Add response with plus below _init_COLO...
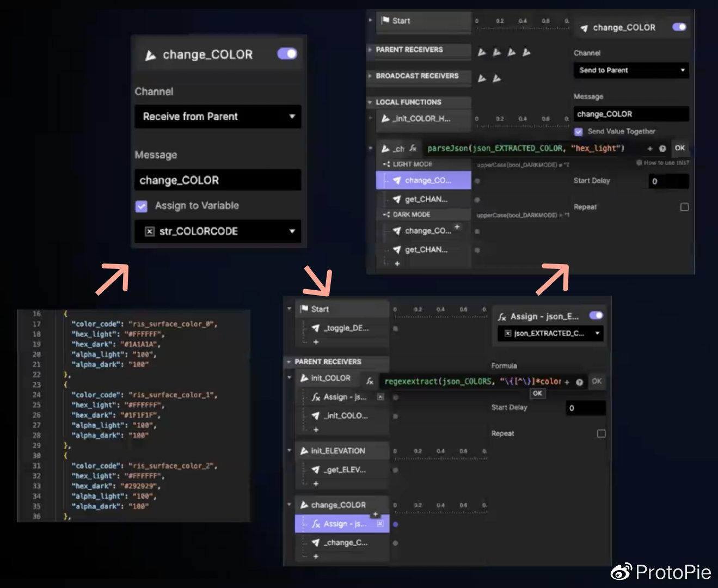718x588 pixels. [x=316, y=430]
